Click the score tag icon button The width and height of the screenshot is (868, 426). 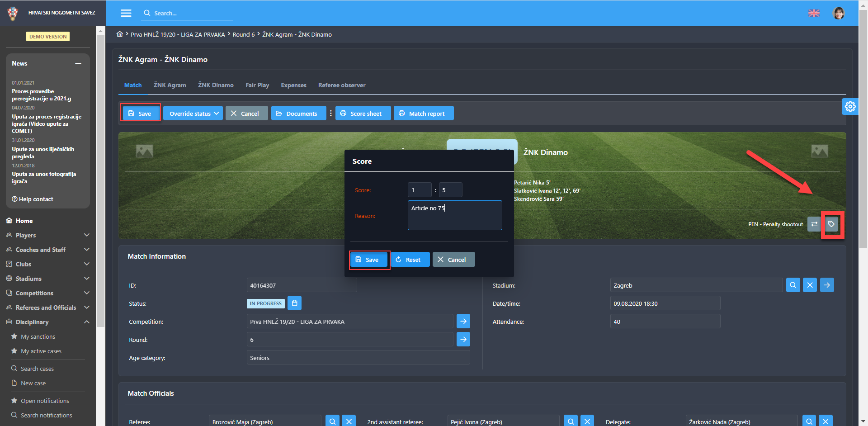coord(831,224)
